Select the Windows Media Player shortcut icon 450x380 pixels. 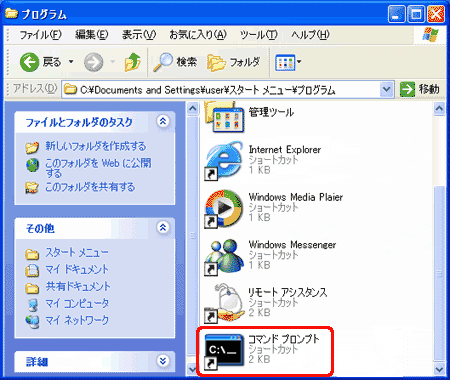224,209
